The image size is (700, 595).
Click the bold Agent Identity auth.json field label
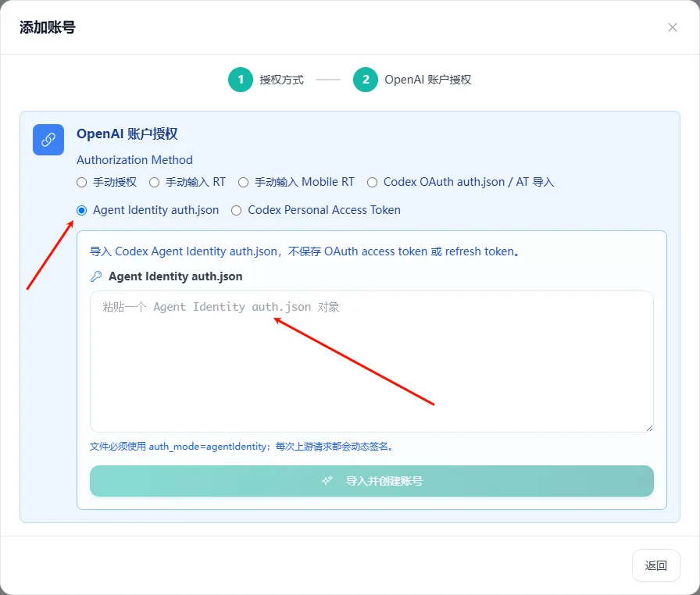click(176, 276)
